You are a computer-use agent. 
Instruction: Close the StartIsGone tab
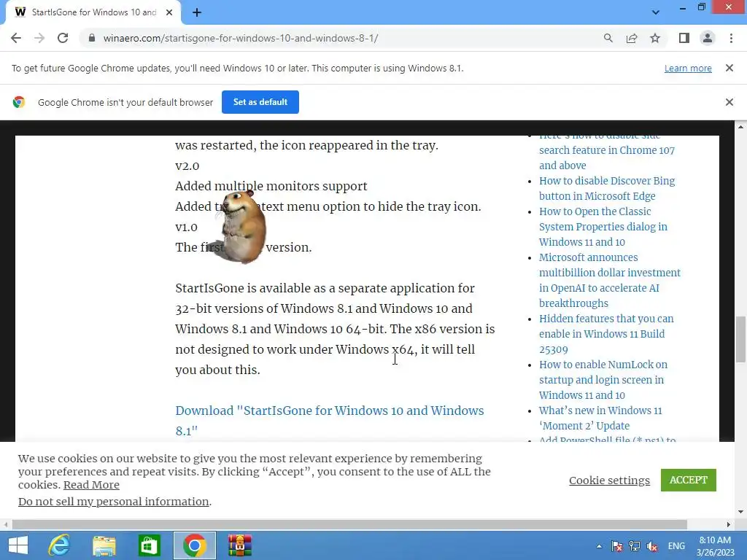click(169, 12)
